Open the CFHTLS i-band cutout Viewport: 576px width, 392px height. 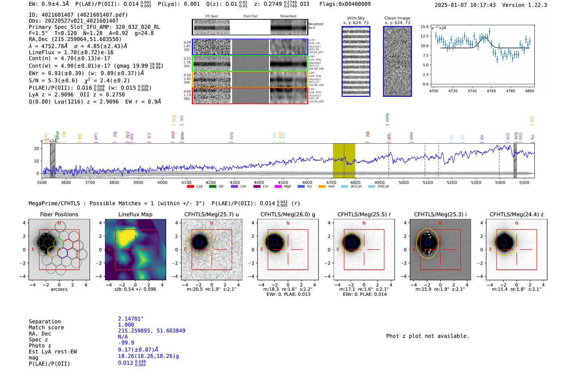440,249
